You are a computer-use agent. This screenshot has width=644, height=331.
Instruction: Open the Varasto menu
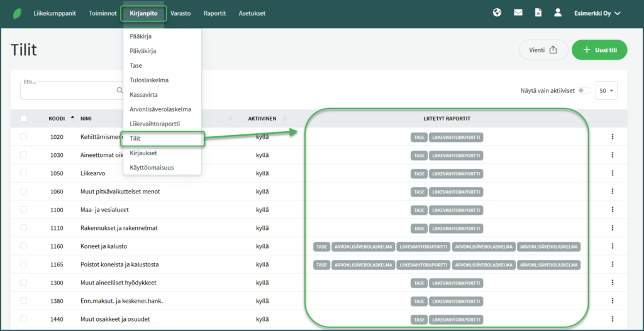click(180, 13)
